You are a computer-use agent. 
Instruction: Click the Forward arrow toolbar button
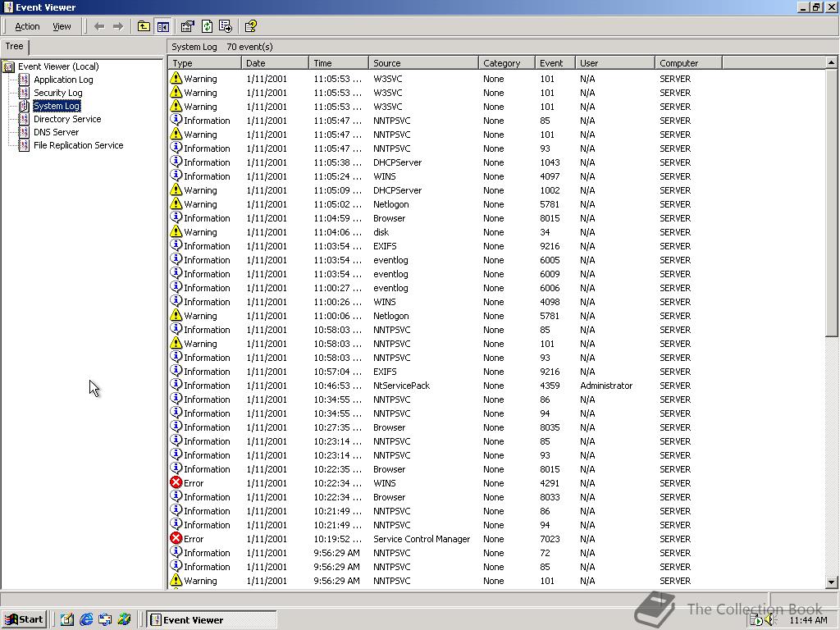tap(118, 26)
